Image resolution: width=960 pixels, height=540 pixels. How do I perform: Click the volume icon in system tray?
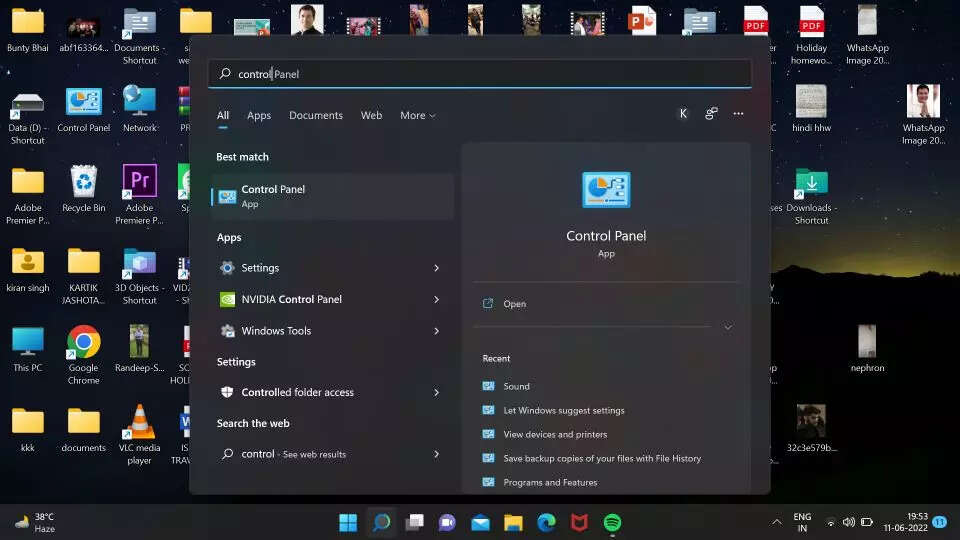coord(849,522)
